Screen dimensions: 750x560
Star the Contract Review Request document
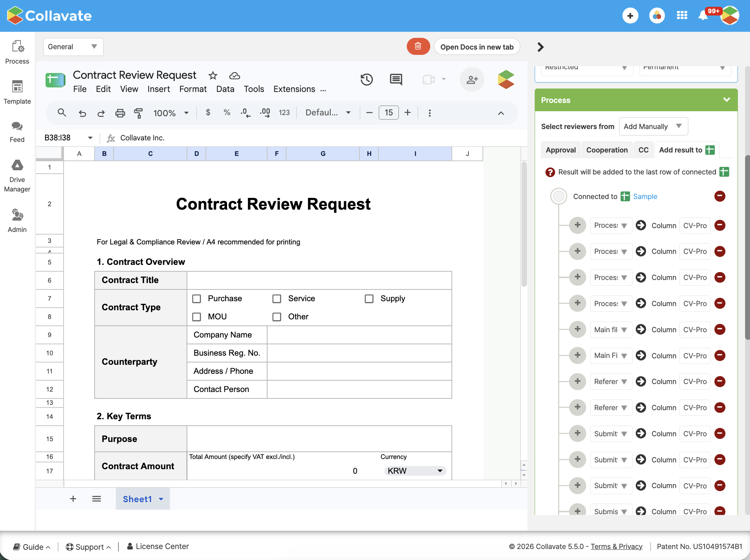point(213,75)
